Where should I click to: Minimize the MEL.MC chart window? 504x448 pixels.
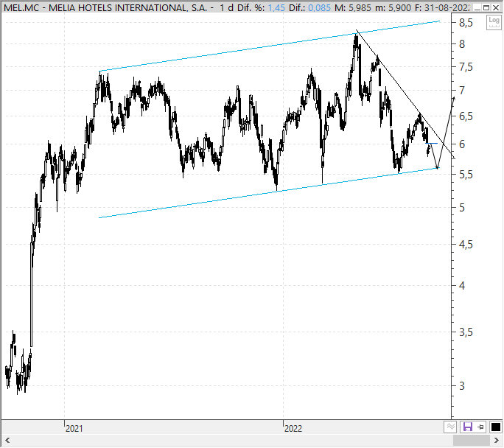coord(477,7)
